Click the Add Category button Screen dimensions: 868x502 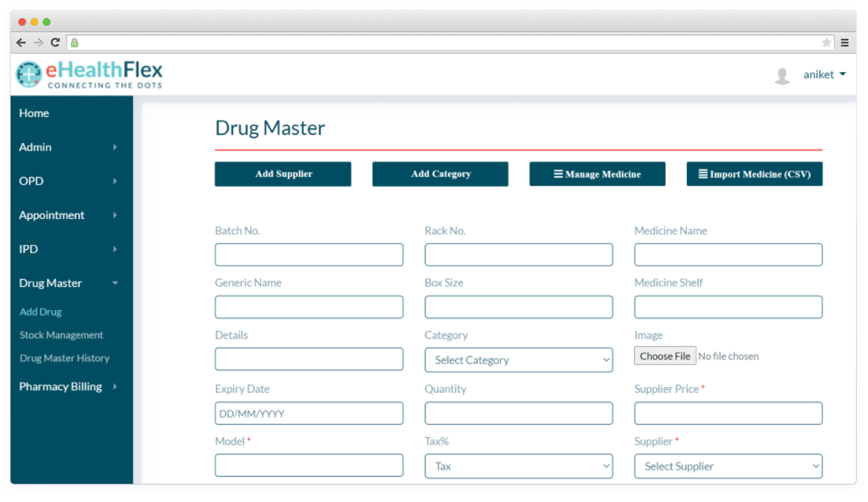point(441,174)
